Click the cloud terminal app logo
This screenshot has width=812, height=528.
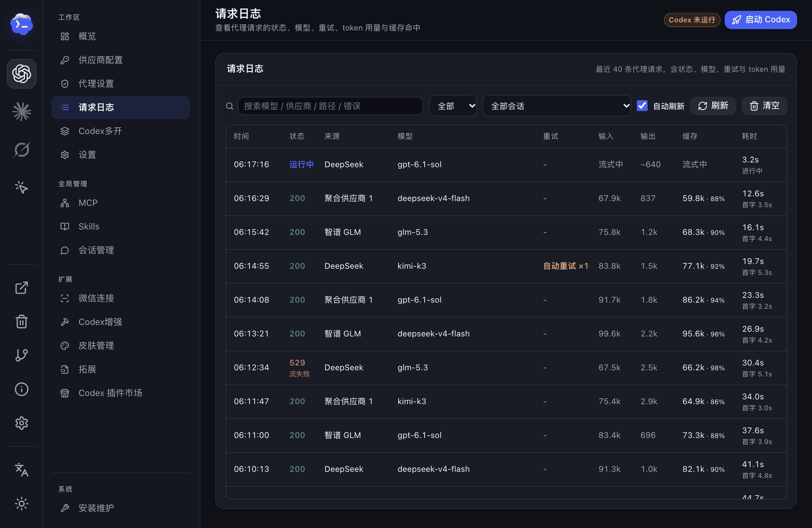point(21,24)
